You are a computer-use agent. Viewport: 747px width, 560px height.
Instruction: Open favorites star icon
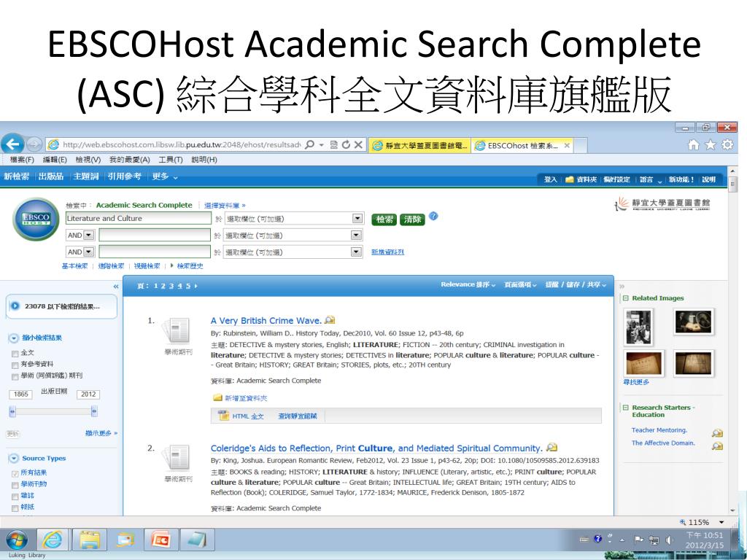711,144
